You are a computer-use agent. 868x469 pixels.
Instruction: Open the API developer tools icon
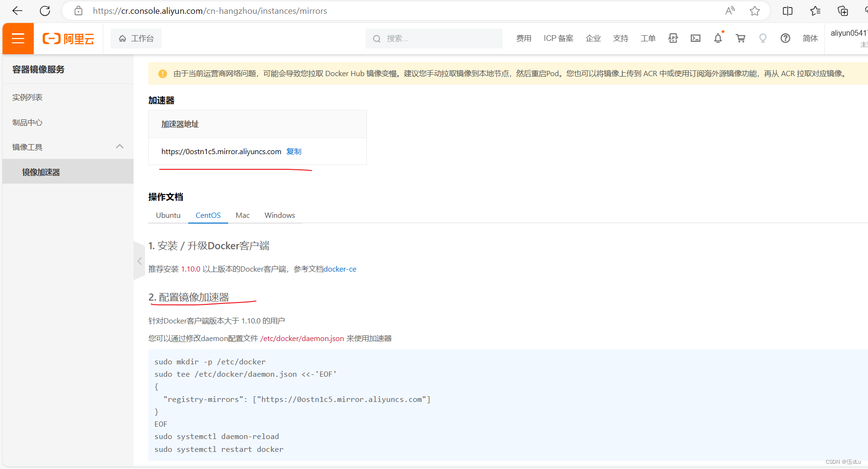(x=673, y=39)
